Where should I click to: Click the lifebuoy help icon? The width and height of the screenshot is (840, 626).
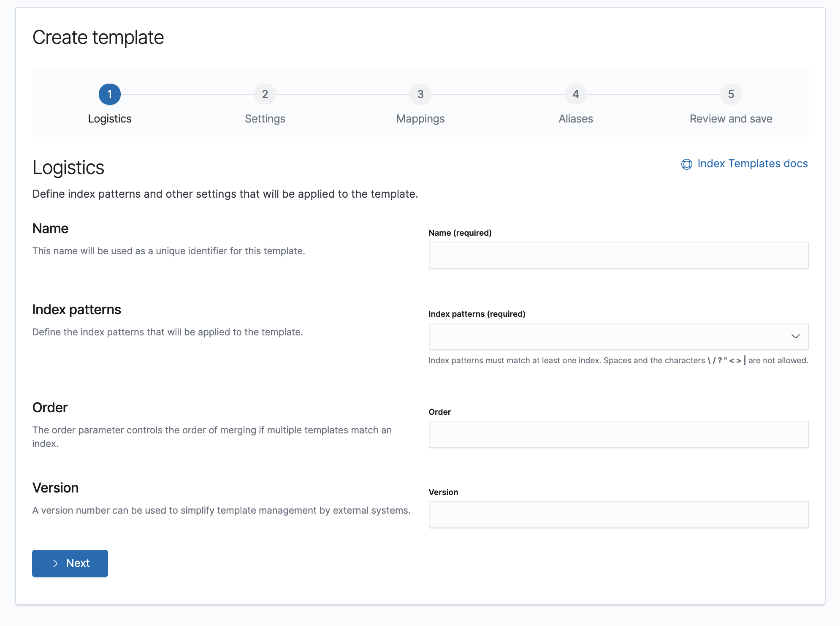[687, 164]
